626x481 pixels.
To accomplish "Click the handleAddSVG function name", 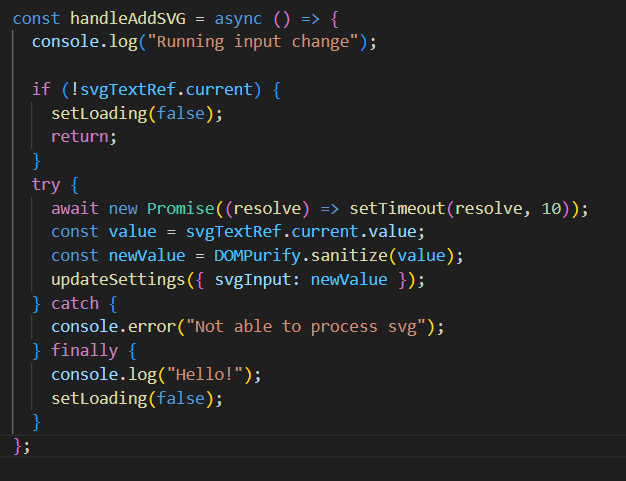I will pyautogui.click(x=128, y=19).
